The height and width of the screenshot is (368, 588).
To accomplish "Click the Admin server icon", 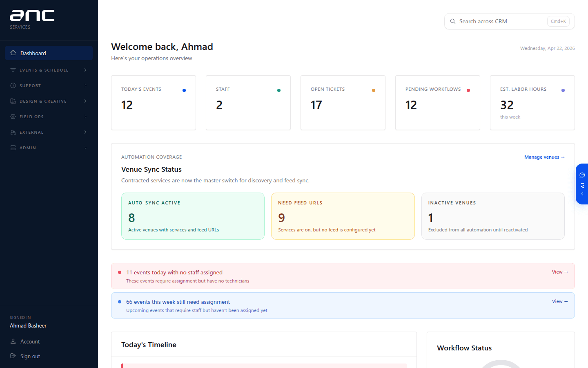I will [x=13, y=148].
